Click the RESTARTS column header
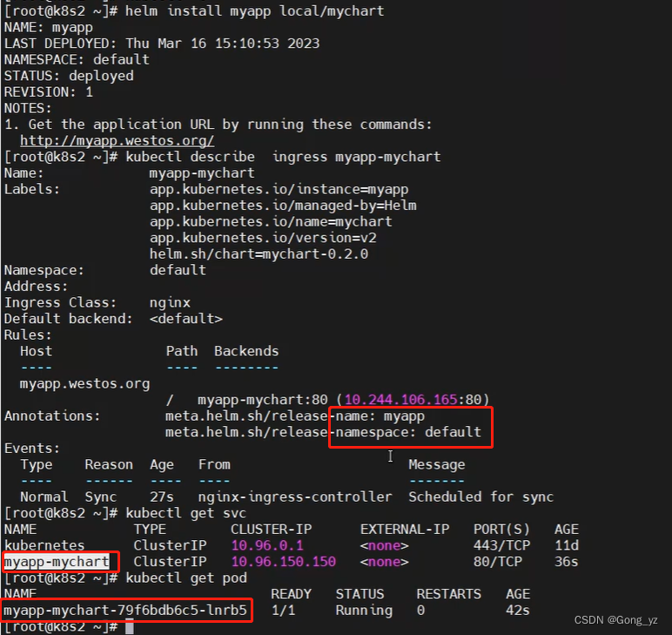 click(448, 594)
